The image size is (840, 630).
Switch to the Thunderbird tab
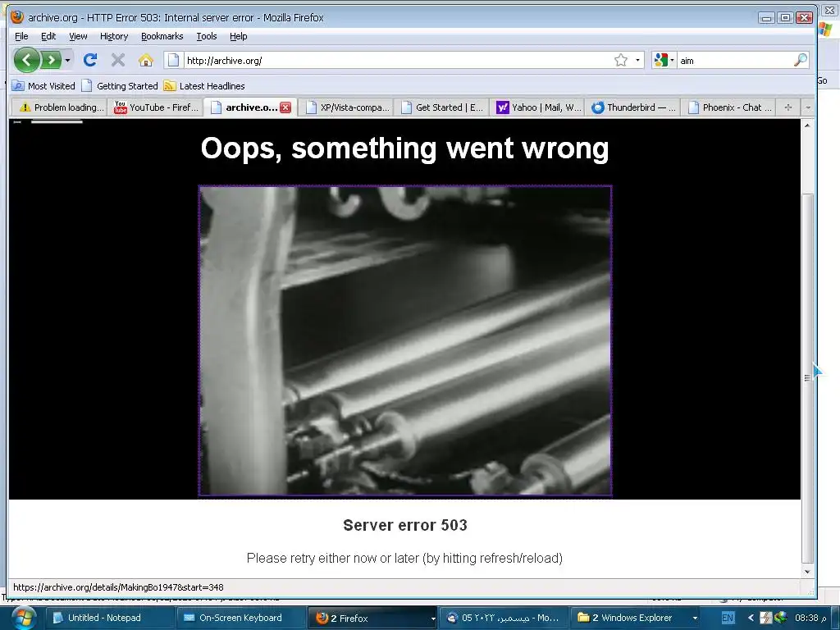632,107
